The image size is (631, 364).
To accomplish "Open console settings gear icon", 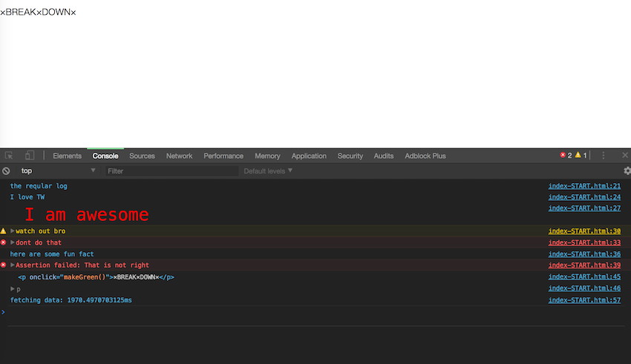I will pyautogui.click(x=627, y=171).
